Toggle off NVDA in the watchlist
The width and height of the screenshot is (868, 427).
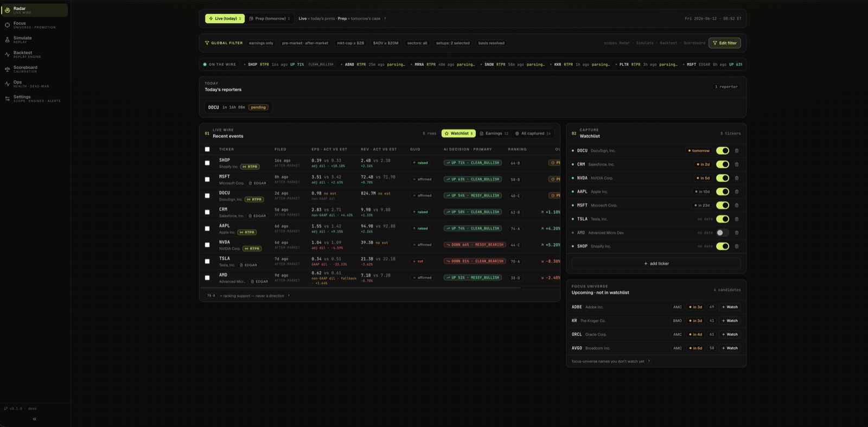point(723,178)
